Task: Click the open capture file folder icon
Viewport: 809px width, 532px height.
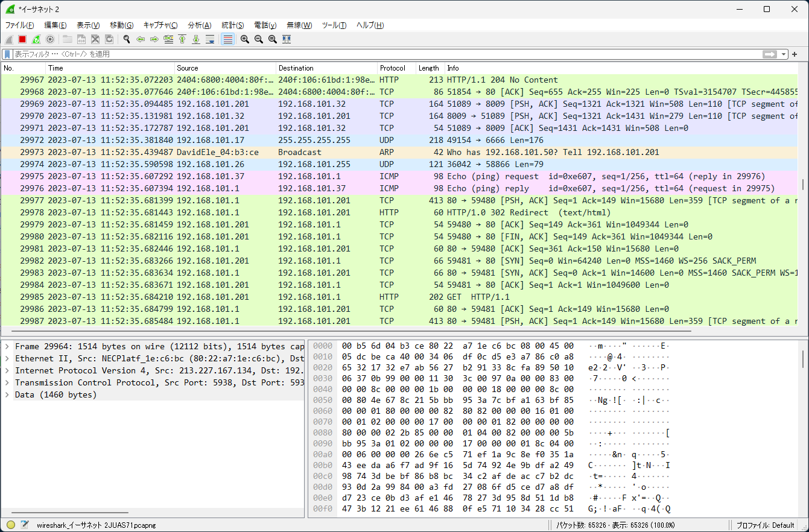Action: (68, 39)
